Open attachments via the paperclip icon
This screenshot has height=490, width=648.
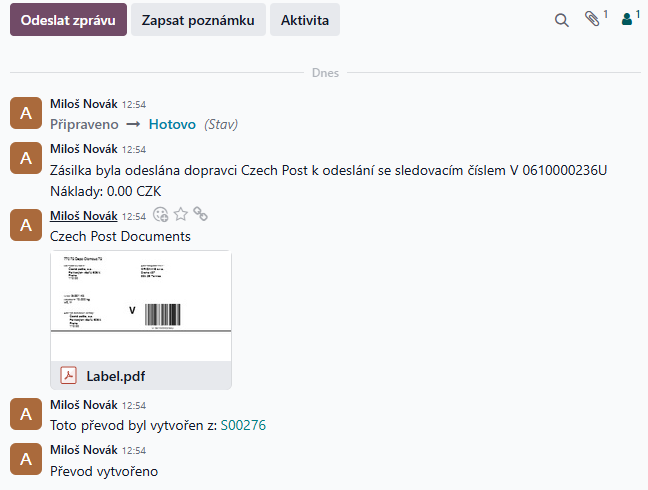click(592, 19)
